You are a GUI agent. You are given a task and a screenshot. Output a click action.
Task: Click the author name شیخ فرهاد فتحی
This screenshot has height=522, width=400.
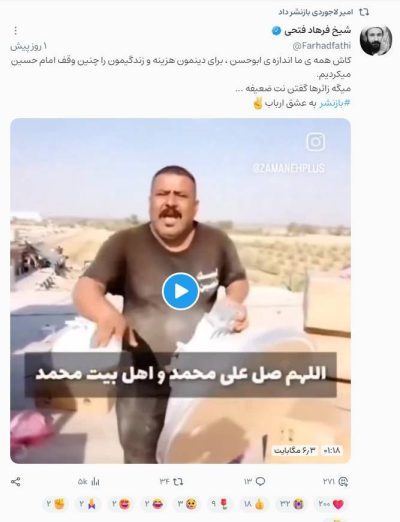click(x=317, y=30)
